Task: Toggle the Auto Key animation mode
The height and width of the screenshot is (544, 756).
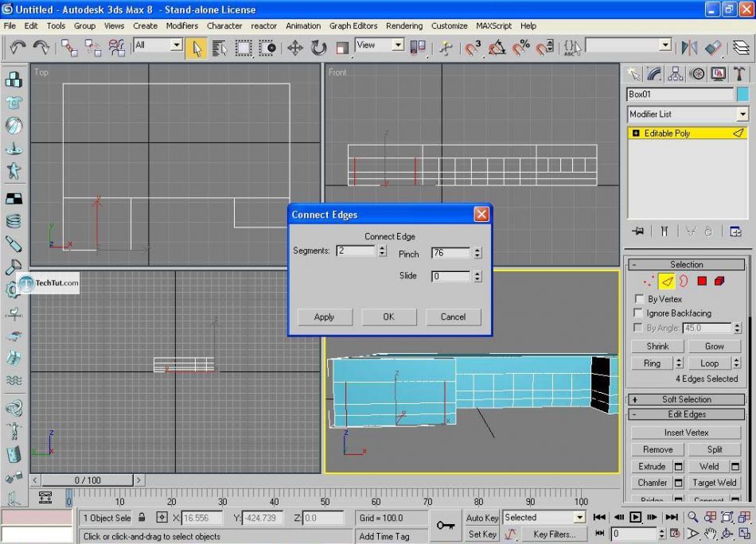Action: pos(481,518)
